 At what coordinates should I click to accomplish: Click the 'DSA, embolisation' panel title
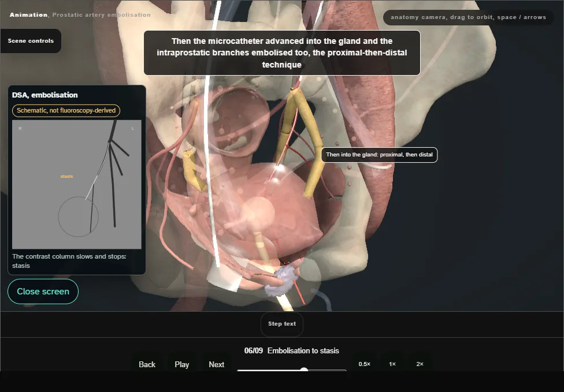[45, 95]
